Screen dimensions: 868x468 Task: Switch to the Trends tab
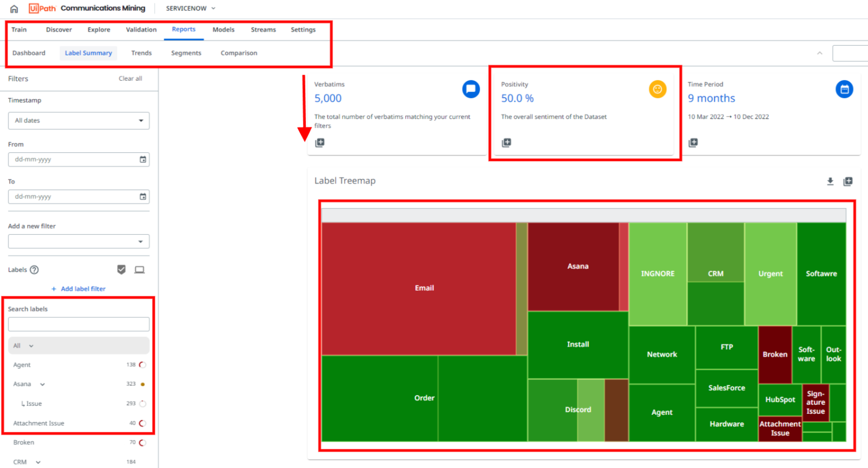[x=141, y=53]
